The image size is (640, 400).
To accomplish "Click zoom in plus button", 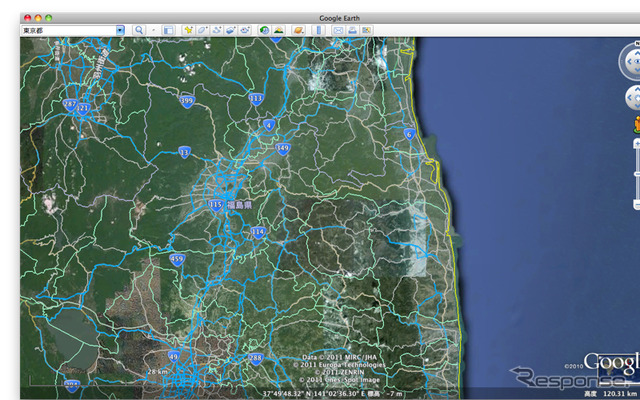I will pyautogui.click(x=637, y=144).
